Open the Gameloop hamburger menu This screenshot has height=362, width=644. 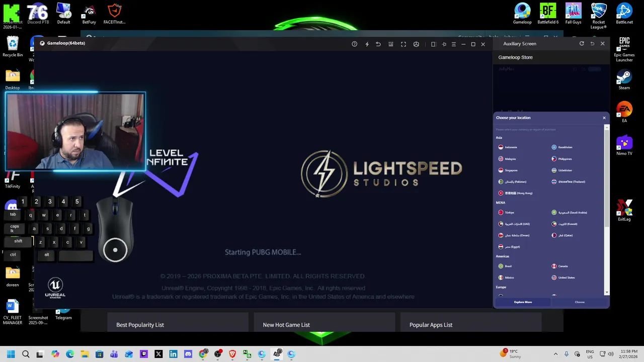coord(453,44)
